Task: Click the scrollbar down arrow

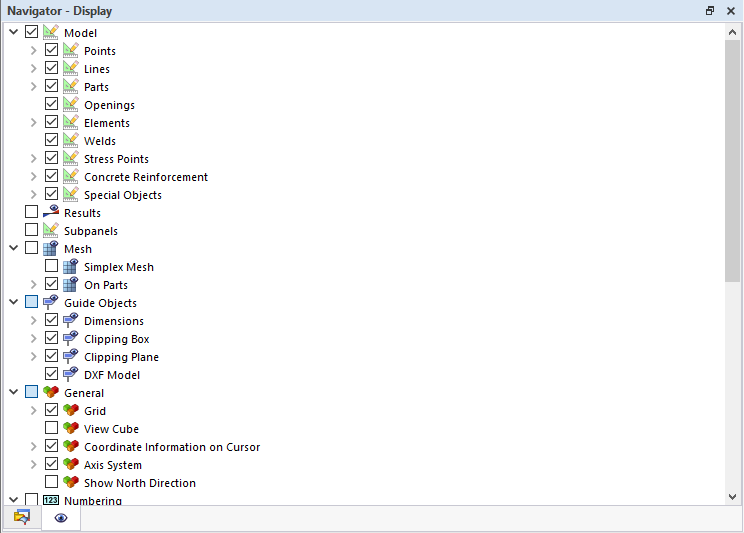Action: click(x=732, y=497)
